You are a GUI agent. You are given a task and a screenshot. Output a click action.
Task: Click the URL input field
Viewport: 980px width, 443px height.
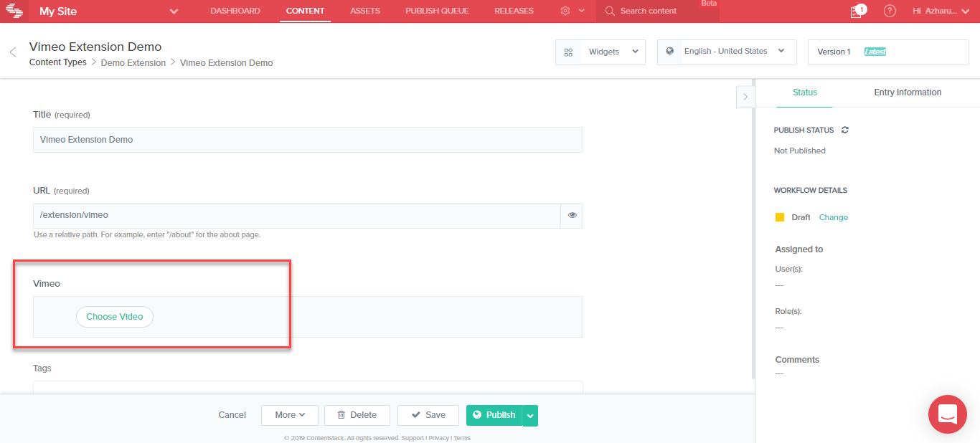pyautogui.click(x=297, y=215)
